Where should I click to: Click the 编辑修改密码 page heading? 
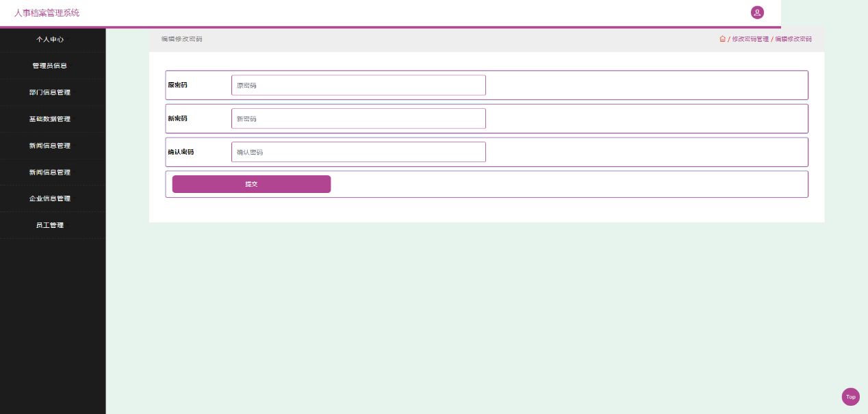point(181,39)
